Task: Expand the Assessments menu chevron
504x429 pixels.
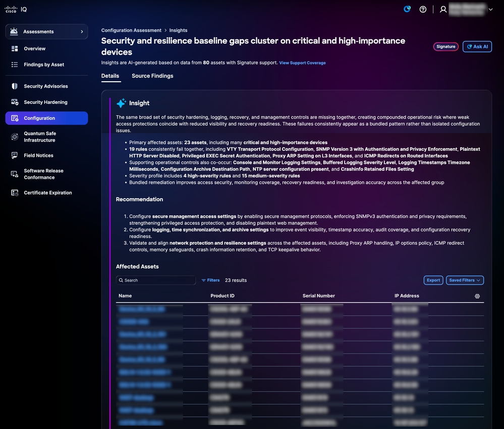Action: (82, 31)
